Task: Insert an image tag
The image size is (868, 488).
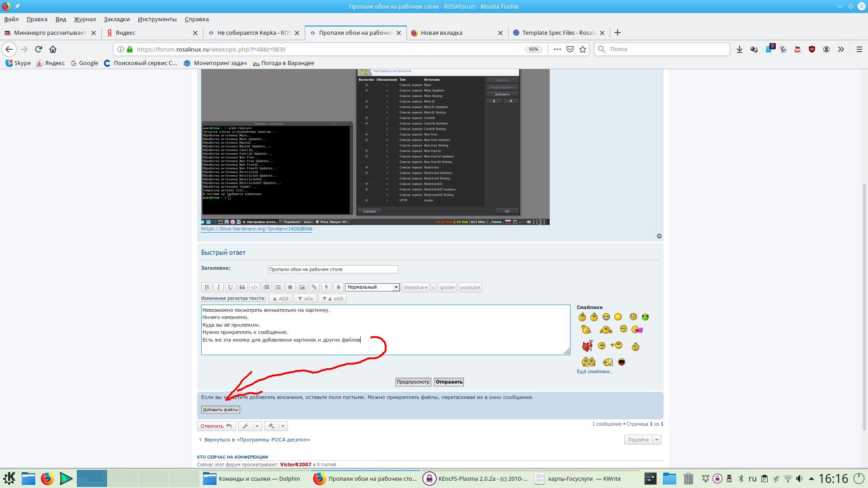Action: (x=302, y=287)
